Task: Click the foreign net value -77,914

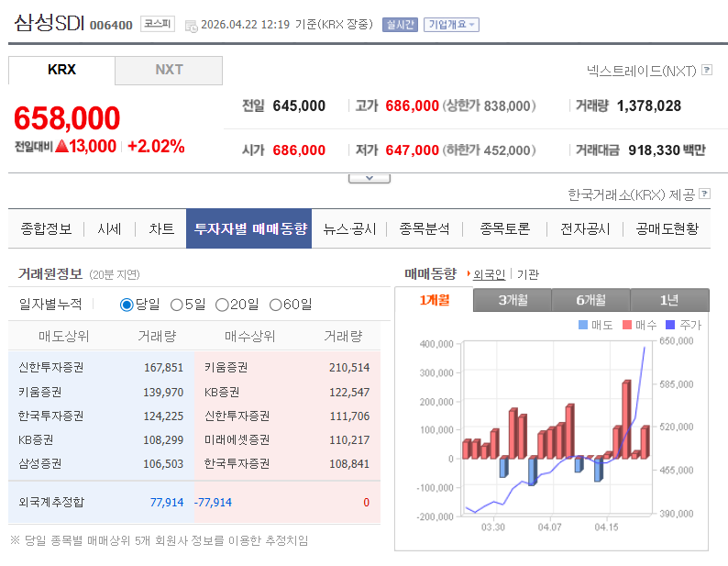Action: point(213,503)
